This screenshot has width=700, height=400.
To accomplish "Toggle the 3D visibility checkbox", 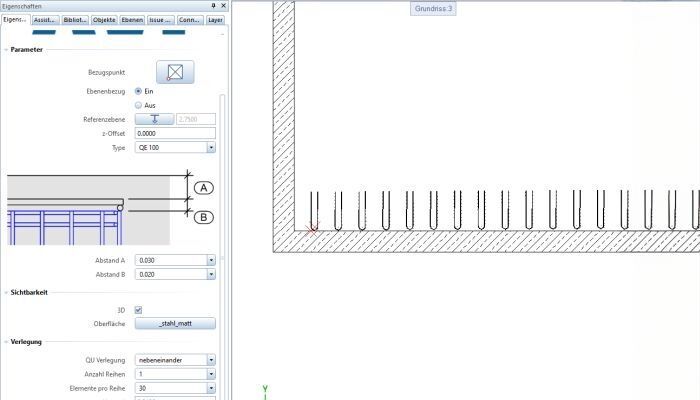I will (138, 310).
